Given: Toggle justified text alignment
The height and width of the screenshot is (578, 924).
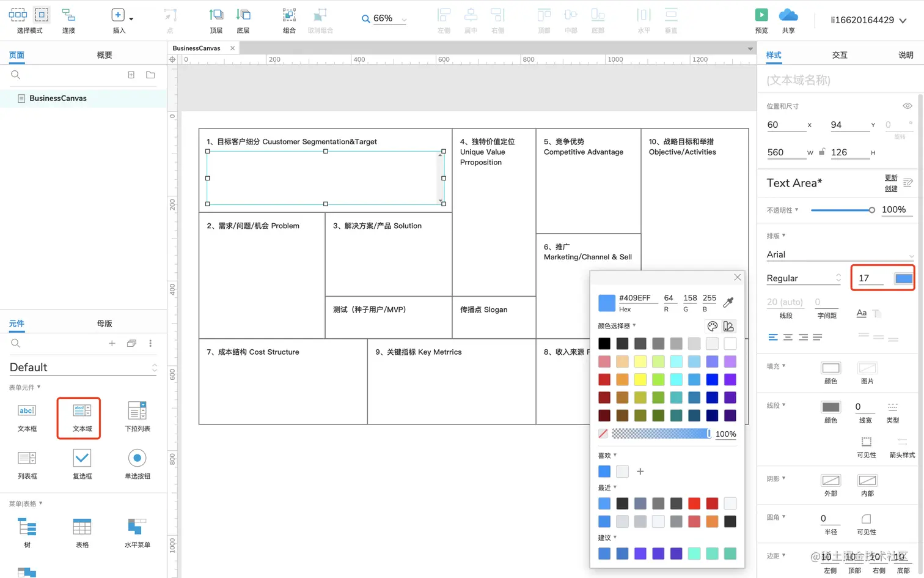Looking at the screenshot, I should tap(817, 337).
